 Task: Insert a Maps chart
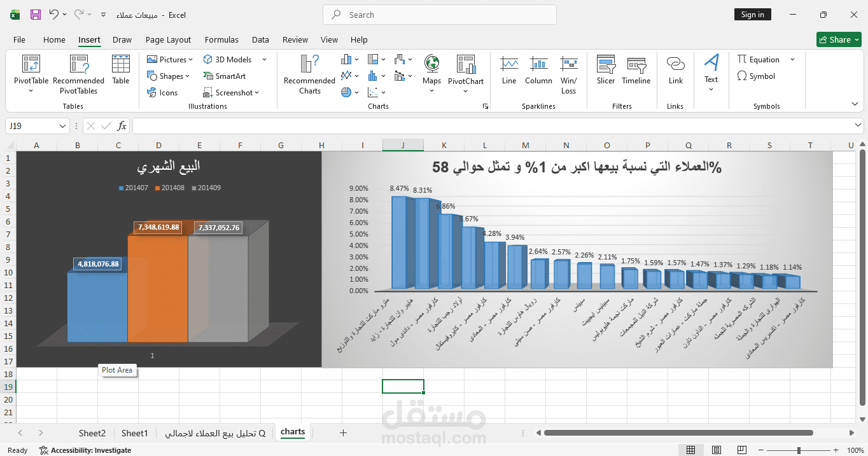[x=431, y=74]
